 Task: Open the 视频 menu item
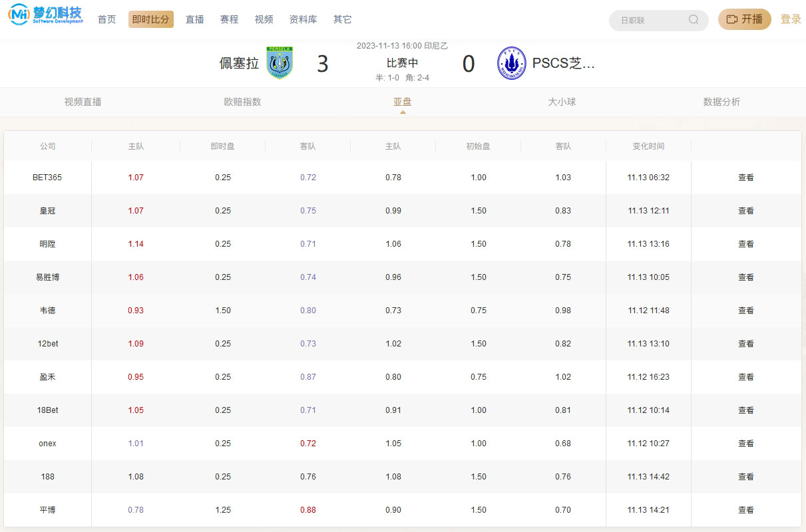click(264, 20)
